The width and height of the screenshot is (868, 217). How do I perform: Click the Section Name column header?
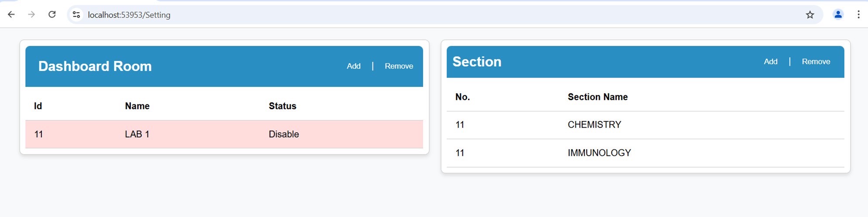[x=598, y=97]
